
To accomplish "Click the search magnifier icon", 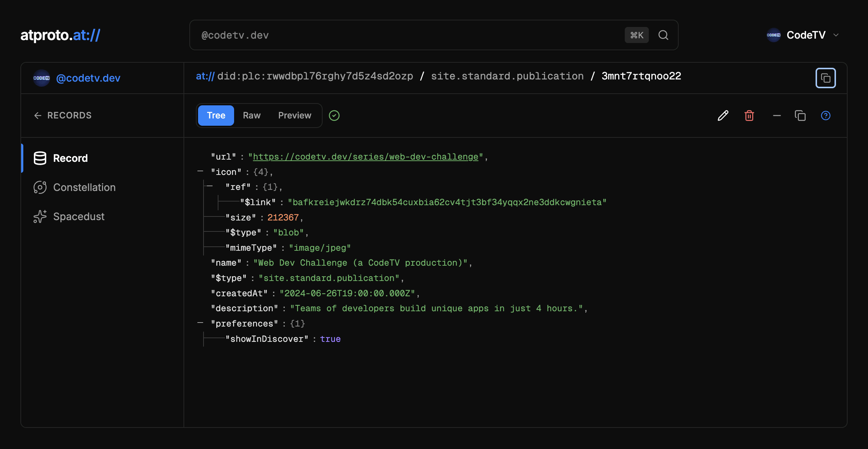I will pos(663,35).
